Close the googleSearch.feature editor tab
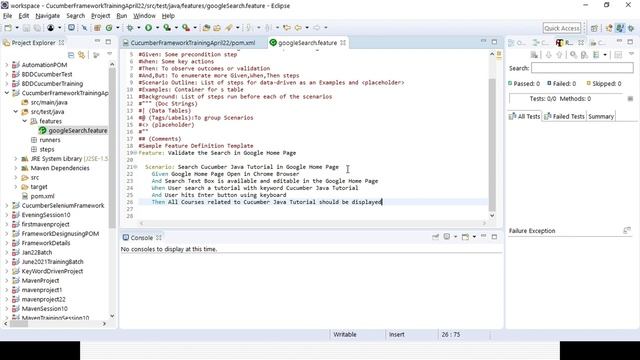Viewport: 640px width, 360px height. pyautogui.click(x=343, y=43)
